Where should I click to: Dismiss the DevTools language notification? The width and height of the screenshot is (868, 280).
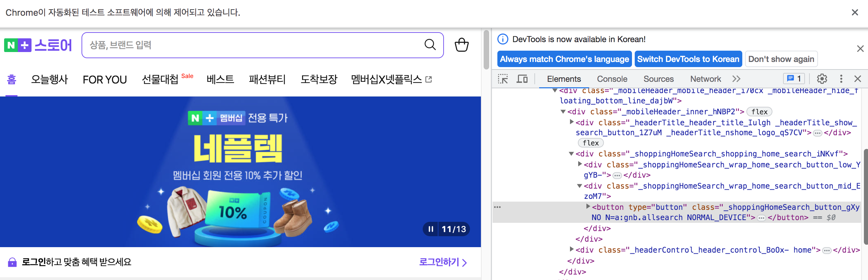[860, 49]
